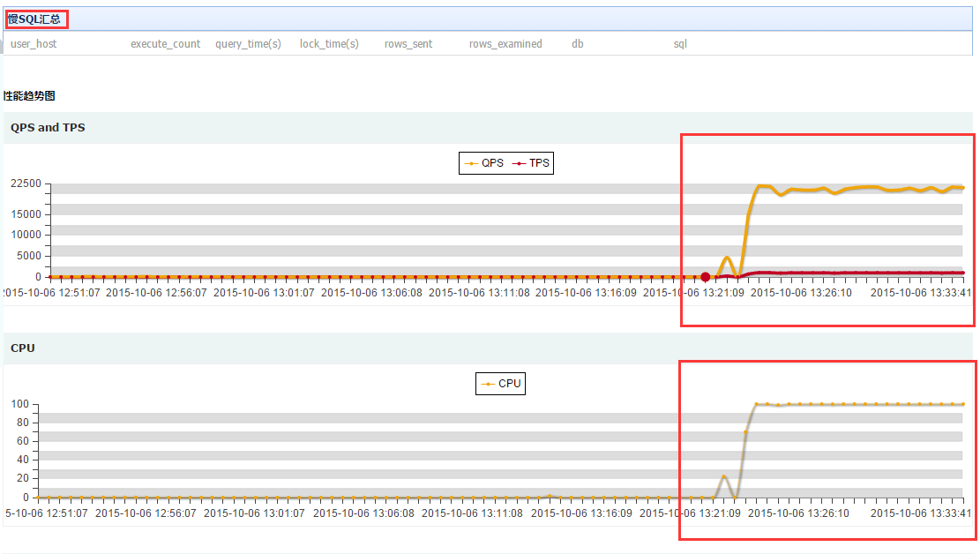Collapse the QPS and TPS panel header
980x554 pixels.
point(48,128)
